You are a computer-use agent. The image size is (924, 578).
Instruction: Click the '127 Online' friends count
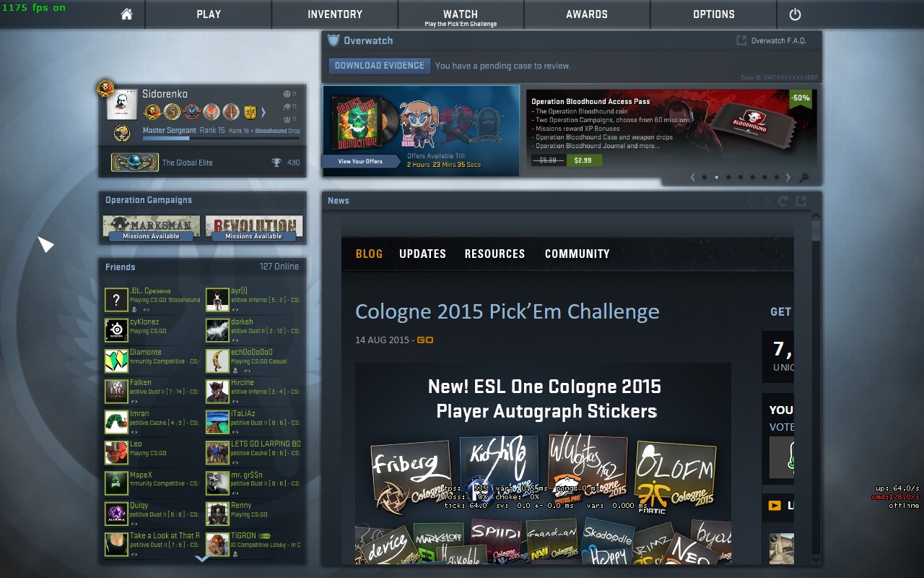(x=279, y=267)
